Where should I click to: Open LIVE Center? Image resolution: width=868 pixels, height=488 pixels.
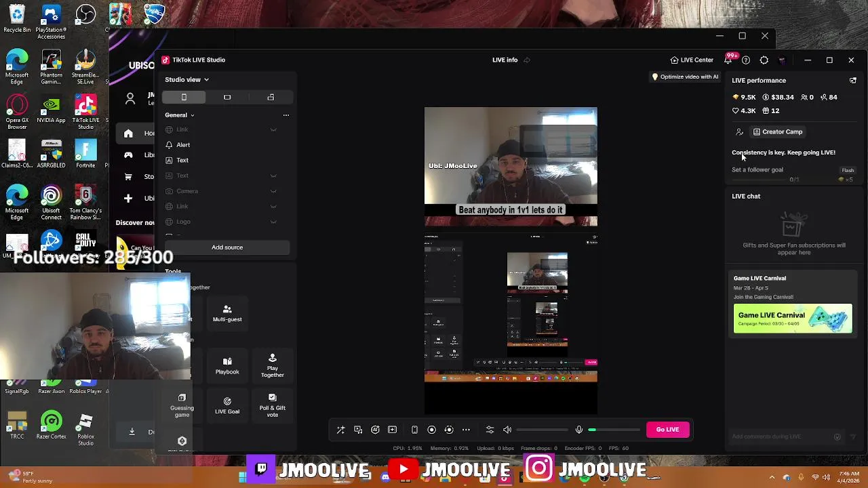click(692, 60)
